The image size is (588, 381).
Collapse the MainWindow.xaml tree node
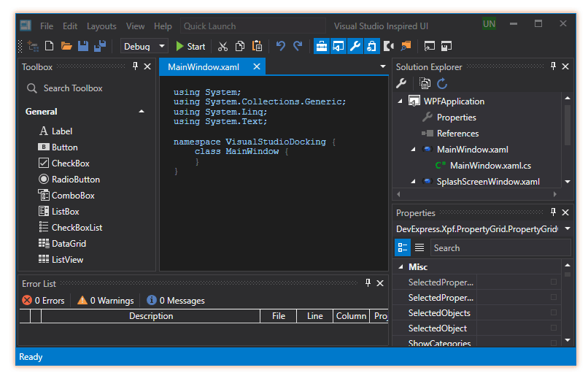point(413,149)
